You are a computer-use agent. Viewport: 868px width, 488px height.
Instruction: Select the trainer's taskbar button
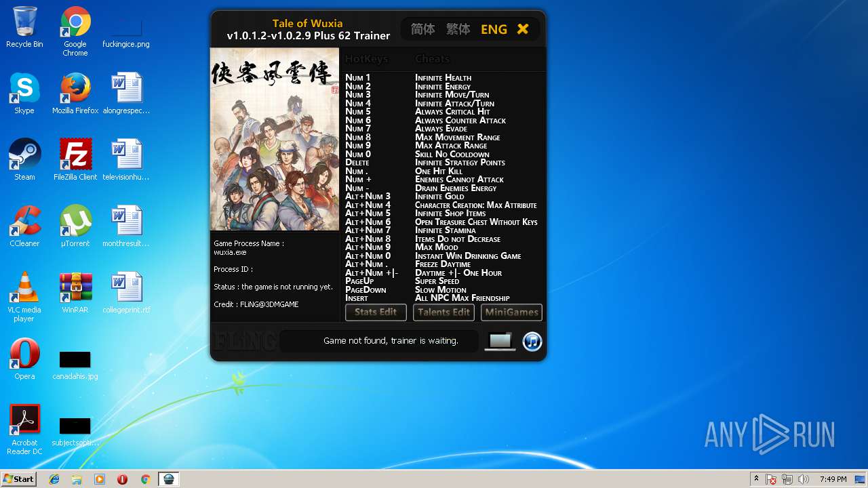[169, 479]
